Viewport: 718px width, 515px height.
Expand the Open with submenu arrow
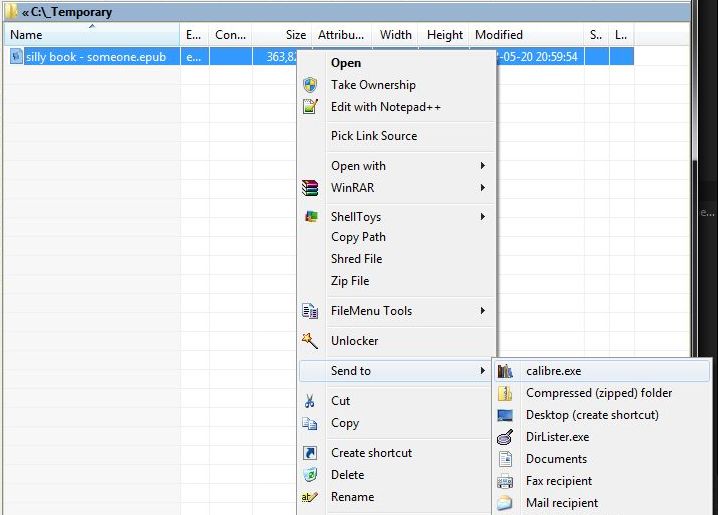tap(483, 166)
